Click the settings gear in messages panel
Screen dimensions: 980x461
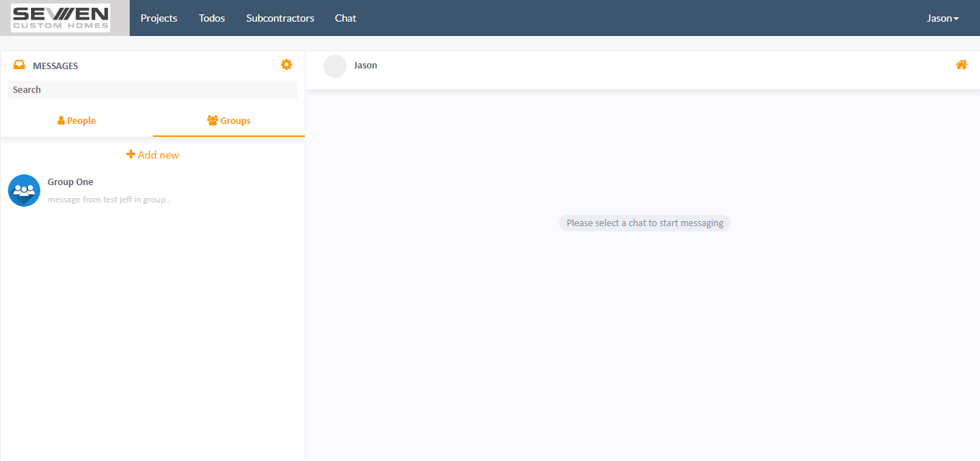coord(286,64)
